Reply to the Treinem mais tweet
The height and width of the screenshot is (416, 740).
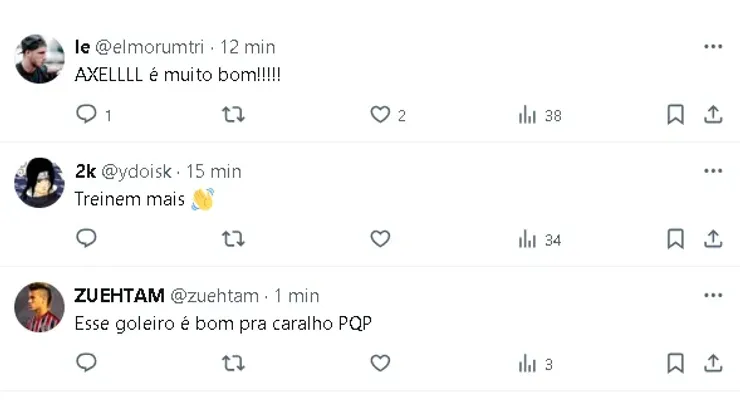[x=87, y=239]
